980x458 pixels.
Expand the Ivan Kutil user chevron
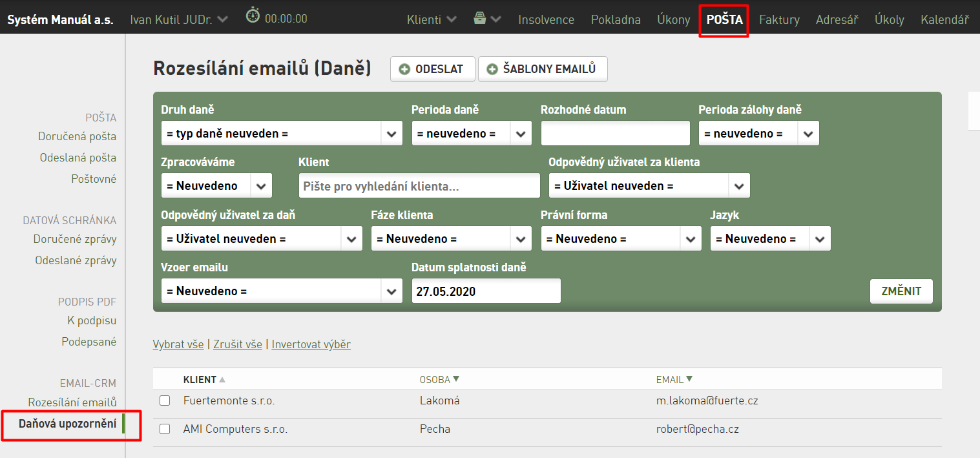point(222,19)
